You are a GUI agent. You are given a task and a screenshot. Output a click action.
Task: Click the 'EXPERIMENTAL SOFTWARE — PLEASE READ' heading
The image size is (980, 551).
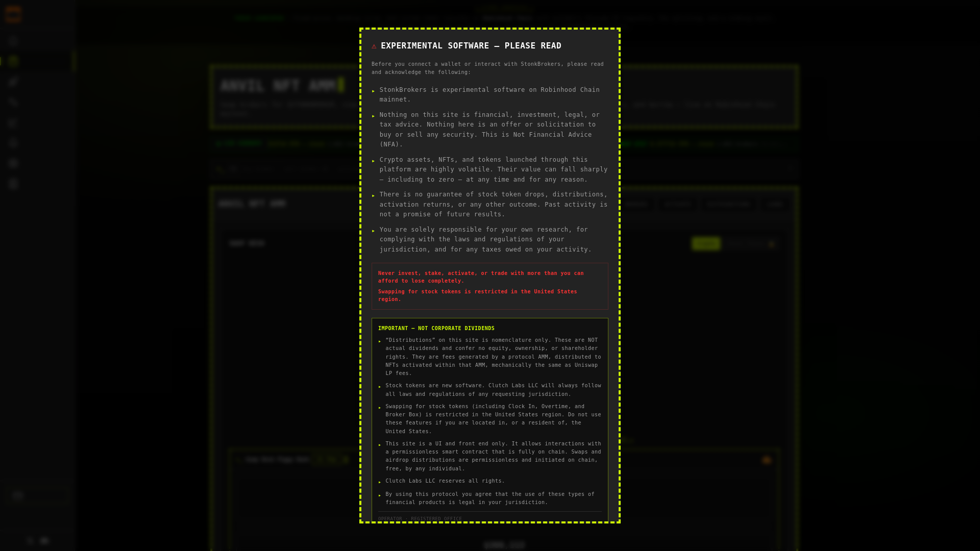[x=471, y=46]
